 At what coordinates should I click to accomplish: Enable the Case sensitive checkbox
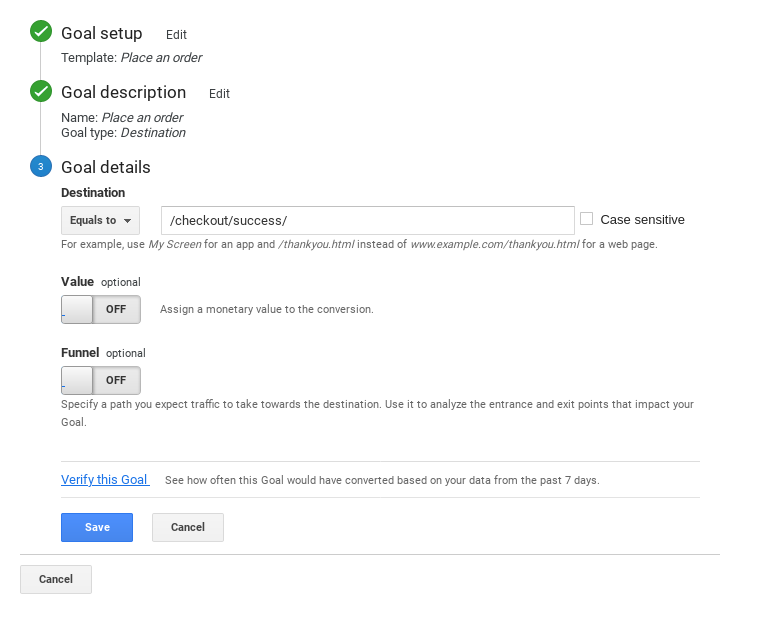(587, 219)
